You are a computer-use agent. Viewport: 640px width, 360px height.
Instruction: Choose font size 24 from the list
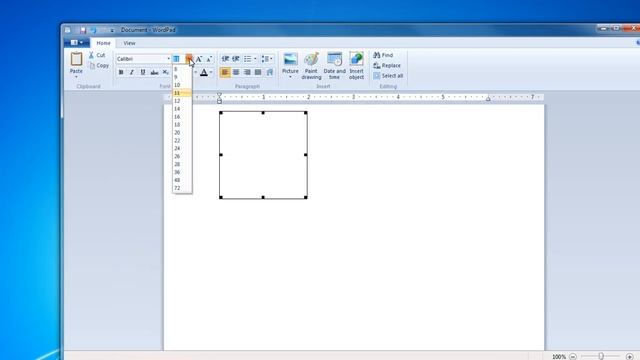(x=182, y=148)
